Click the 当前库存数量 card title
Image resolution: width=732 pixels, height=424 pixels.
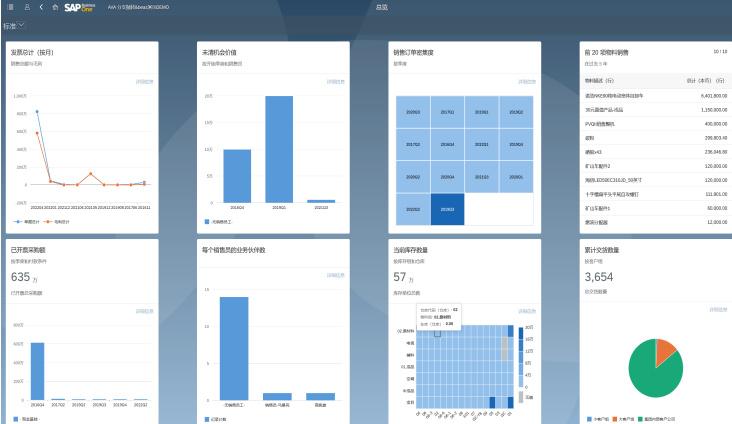click(x=411, y=250)
